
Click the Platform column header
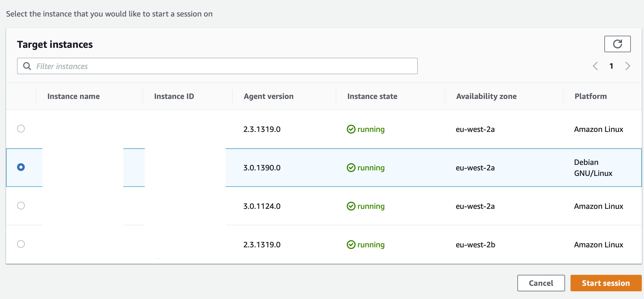coord(591,96)
